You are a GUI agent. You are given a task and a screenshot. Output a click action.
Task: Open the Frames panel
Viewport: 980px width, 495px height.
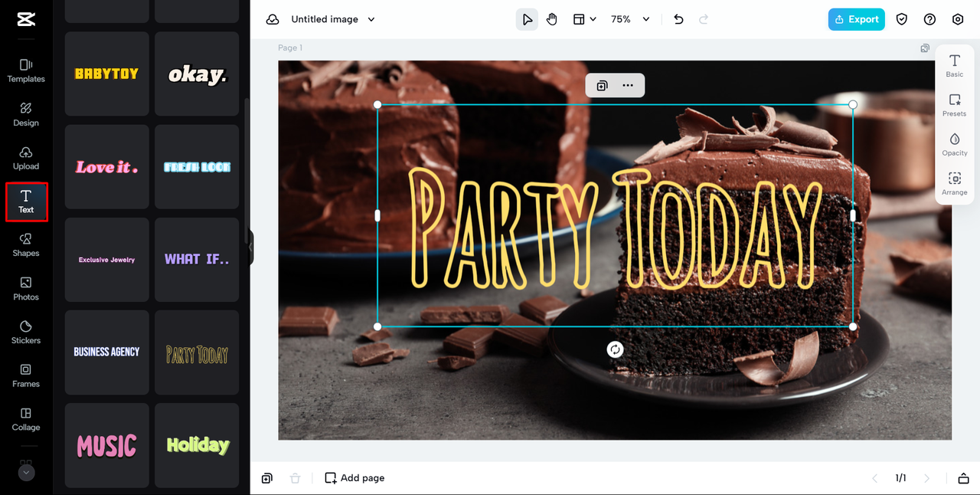coord(26,375)
